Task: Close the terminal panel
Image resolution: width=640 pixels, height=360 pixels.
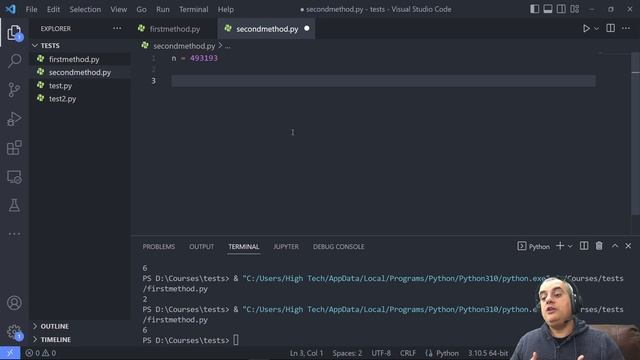Action: pos(628,246)
